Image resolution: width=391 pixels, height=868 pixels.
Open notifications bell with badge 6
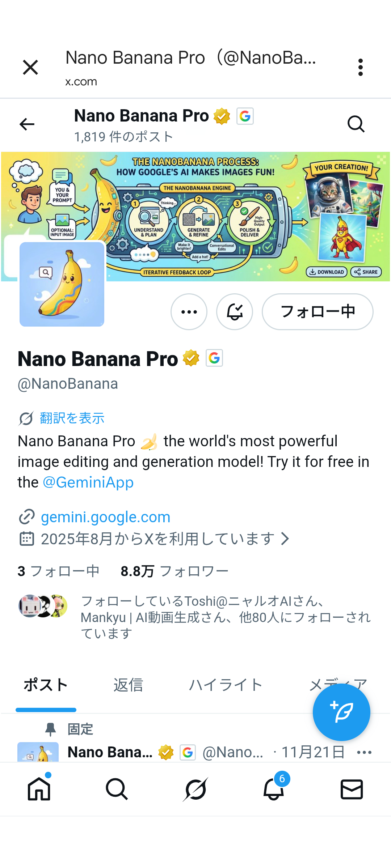point(274,789)
